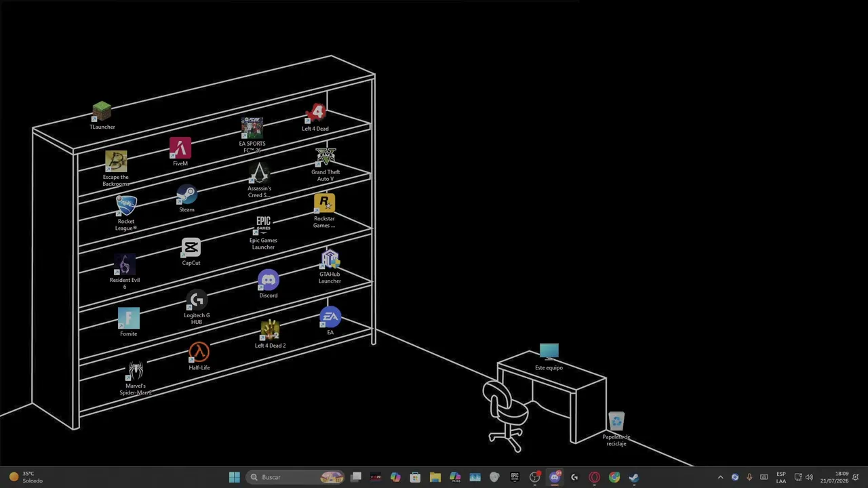Select the Epic Games Launcher desktop shortcut
Screen dimensions: 868x488
pyautogui.click(x=263, y=232)
